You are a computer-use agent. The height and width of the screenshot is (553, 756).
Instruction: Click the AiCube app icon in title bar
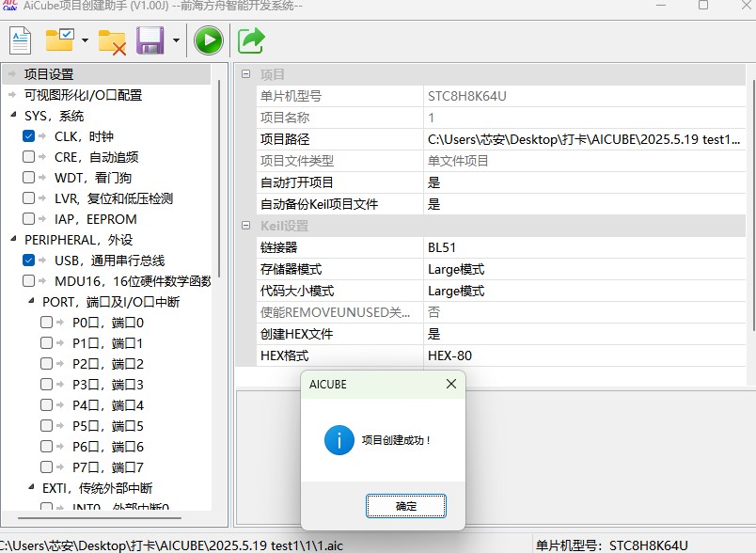[x=9, y=6]
